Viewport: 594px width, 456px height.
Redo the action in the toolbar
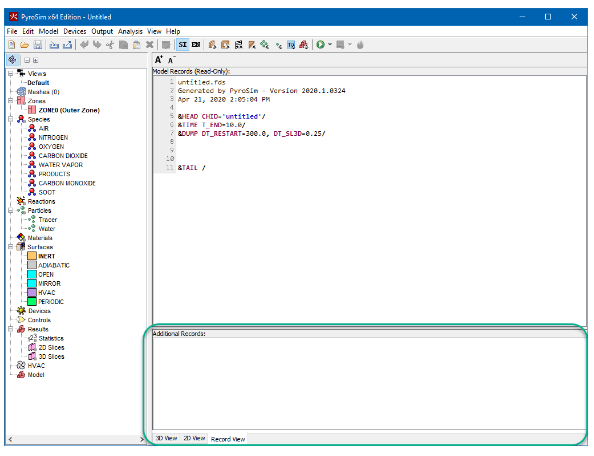(x=97, y=45)
